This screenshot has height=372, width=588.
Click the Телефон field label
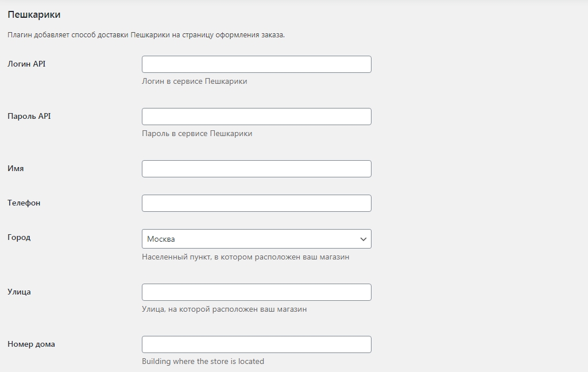coord(24,203)
